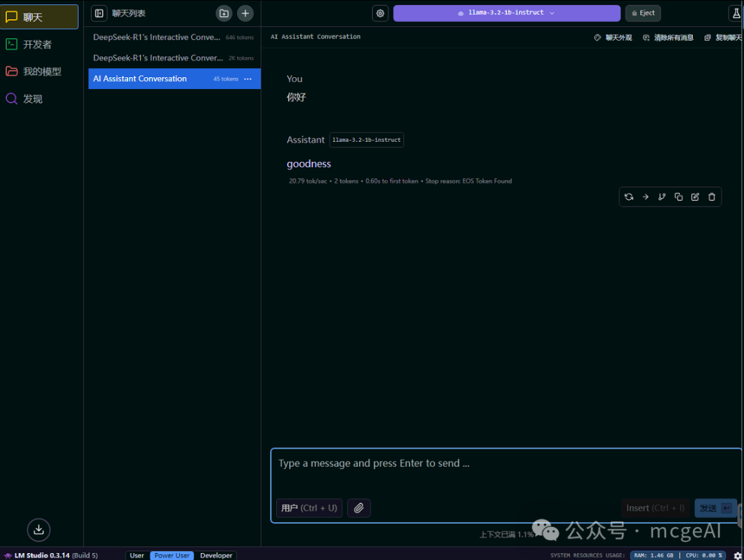Image resolution: width=744 pixels, height=560 pixels.
Task: Delete the assistant message
Action: tap(712, 197)
